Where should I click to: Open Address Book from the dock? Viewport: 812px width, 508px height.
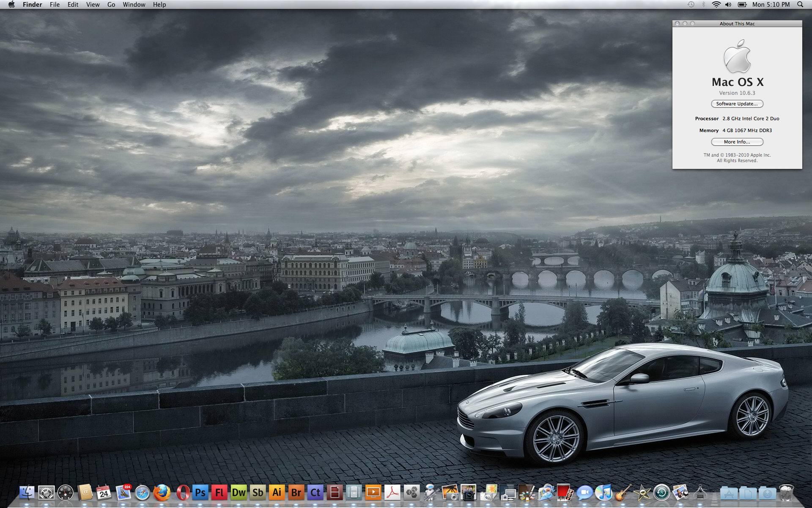coord(85,493)
